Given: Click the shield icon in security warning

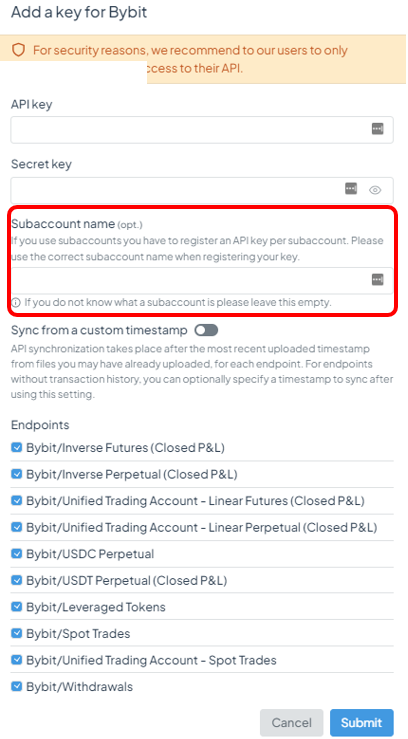Looking at the screenshot, I should [18, 50].
